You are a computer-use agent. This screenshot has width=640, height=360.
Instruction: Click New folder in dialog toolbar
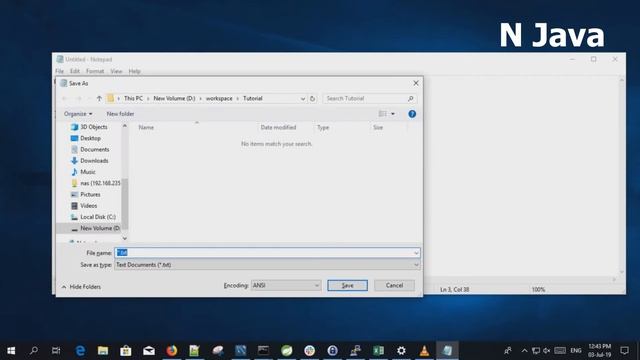(120, 114)
